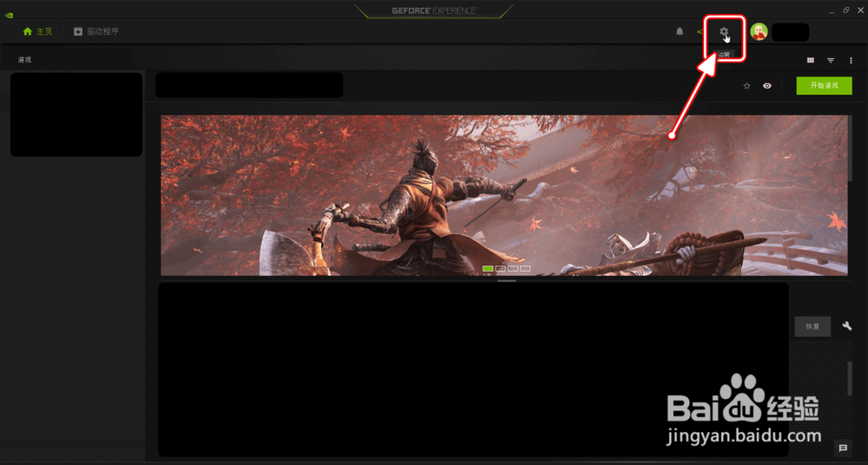Restore down the GeForce Experience window
The width and height of the screenshot is (868, 465).
coord(845,10)
